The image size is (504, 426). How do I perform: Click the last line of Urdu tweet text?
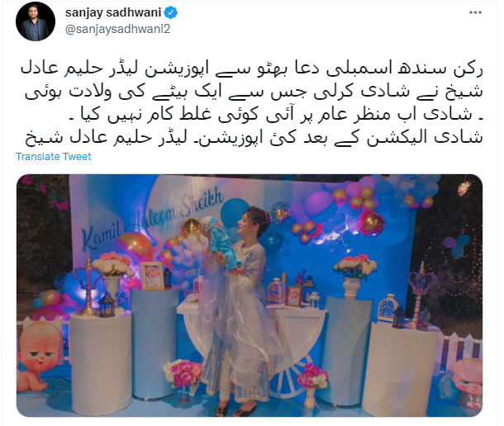(x=254, y=137)
